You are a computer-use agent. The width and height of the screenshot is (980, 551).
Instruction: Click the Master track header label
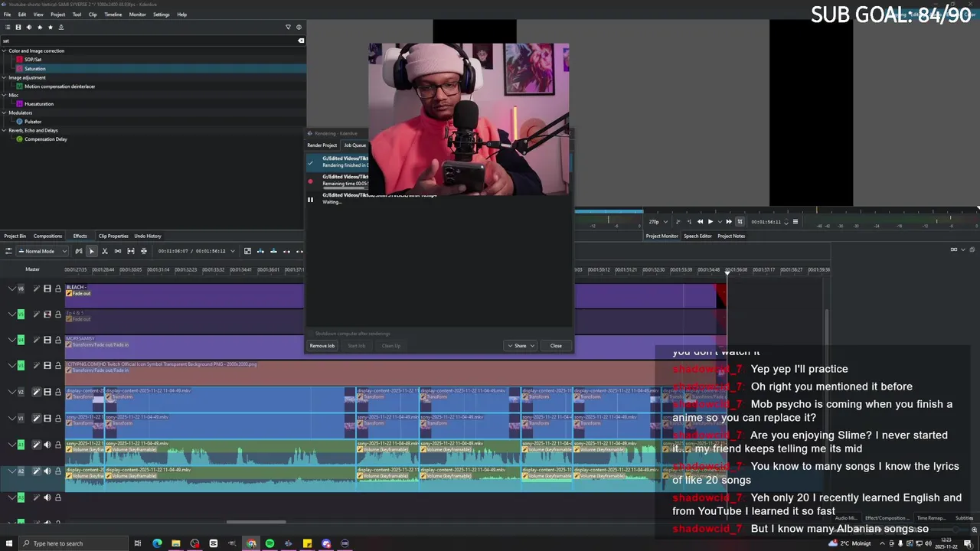pyautogui.click(x=32, y=269)
